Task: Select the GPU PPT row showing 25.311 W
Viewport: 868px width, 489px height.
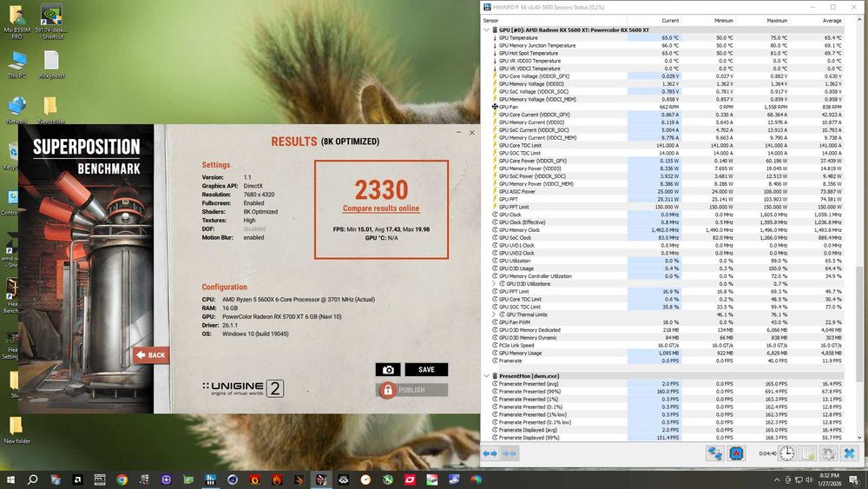Action: pos(668,200)
